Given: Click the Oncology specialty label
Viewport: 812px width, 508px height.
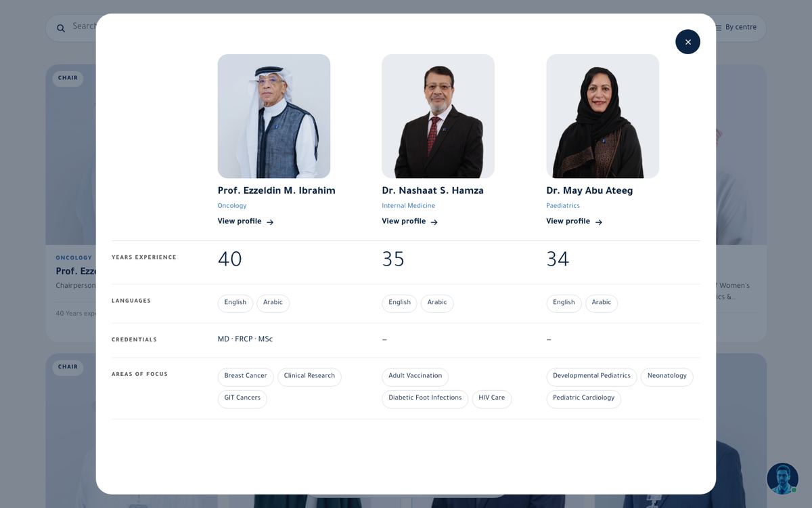Looking at the screenshot, I should (232, 206).
